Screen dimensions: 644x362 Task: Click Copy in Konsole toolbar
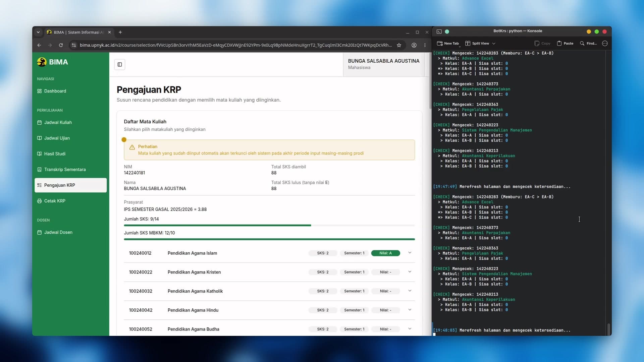click(x=542, y=43)
